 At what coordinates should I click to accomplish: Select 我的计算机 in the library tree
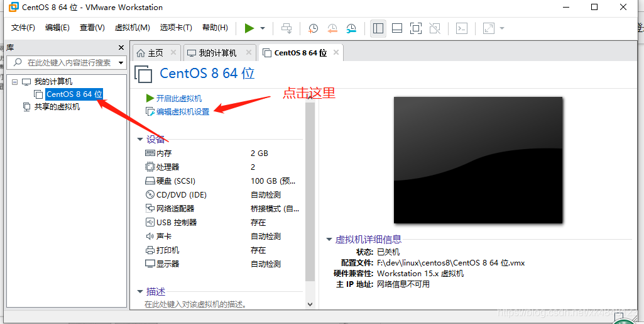(x=53, y=82)
